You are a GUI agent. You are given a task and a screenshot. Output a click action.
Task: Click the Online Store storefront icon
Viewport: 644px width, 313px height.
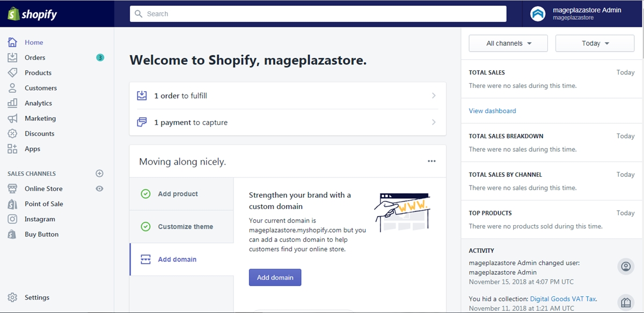coord(12,189)
